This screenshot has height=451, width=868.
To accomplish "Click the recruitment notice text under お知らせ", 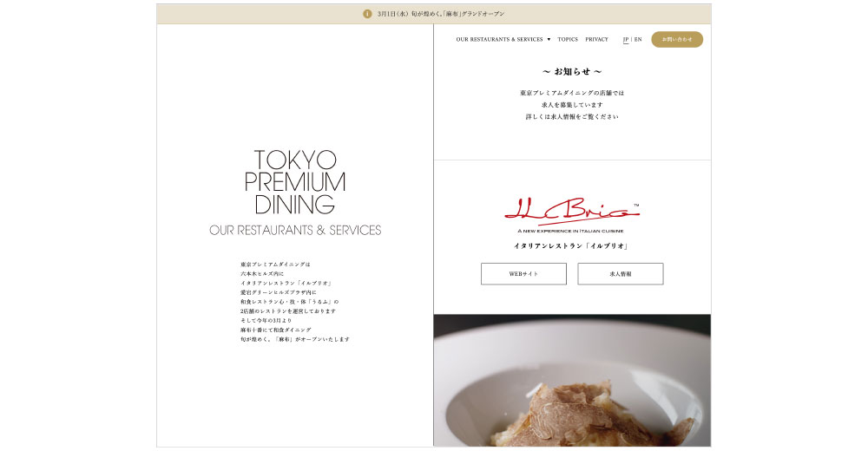I will tap(572, 105).
